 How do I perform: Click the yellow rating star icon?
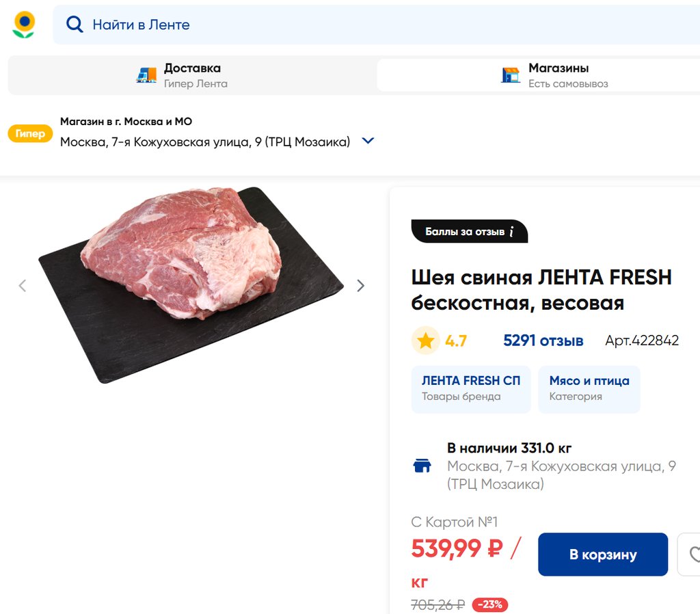(425, 341)
